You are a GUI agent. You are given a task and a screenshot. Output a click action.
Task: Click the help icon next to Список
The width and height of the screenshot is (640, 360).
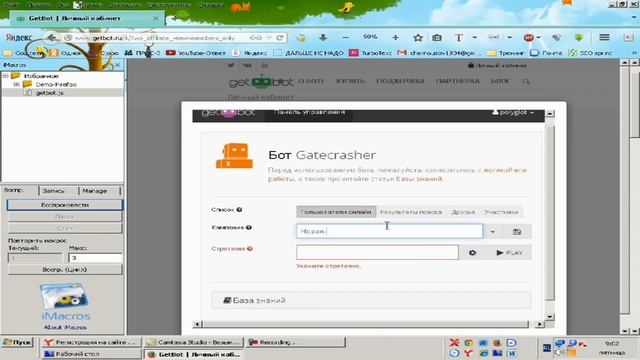point(239,209)
